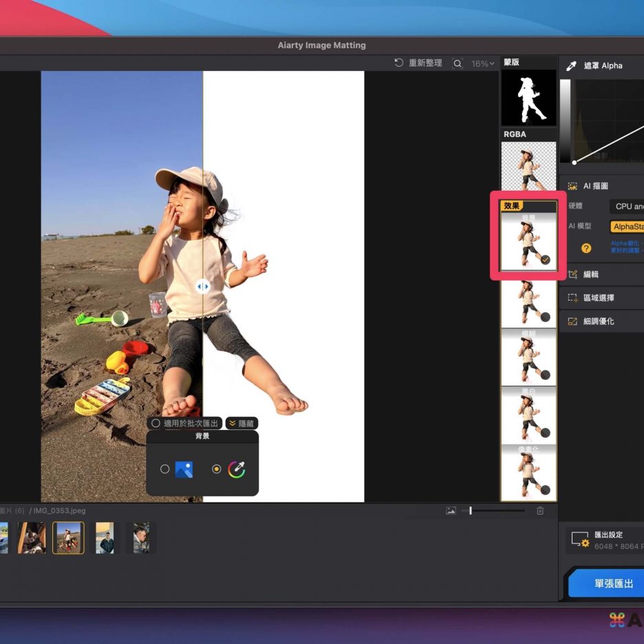Image resolution: width=644 pixels, height=644 pixels.
Task: Open the 硬體 CPU hardware dropdown
Action: pyautogui.click(x=626, y=206)
